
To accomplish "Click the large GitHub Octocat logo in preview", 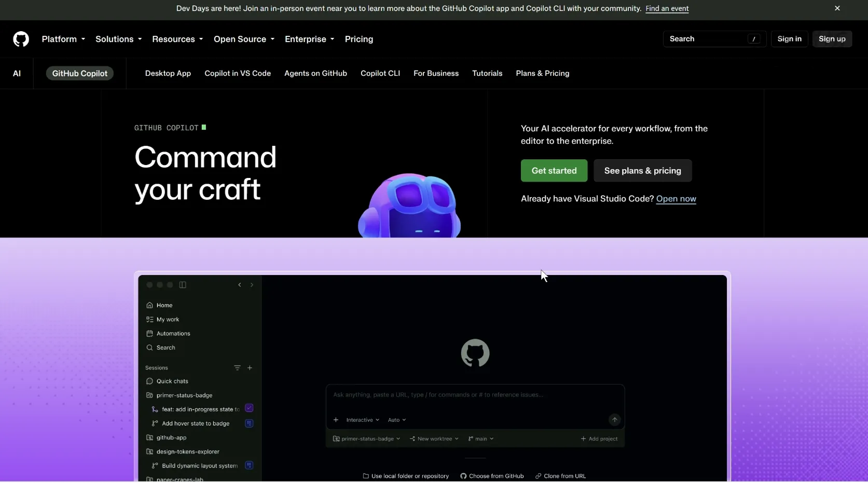I will tap(475, 353).
